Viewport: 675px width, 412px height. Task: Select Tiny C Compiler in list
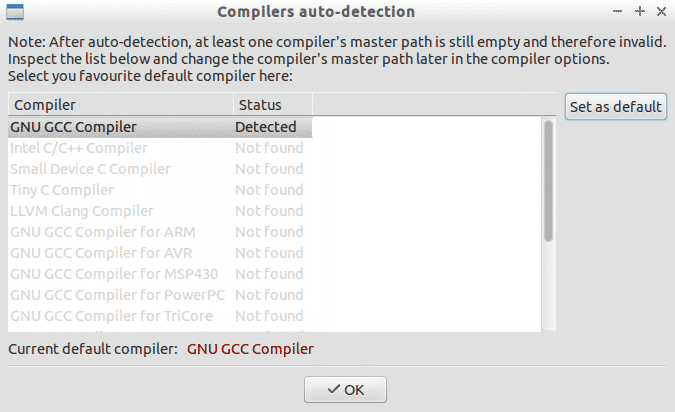62,190
